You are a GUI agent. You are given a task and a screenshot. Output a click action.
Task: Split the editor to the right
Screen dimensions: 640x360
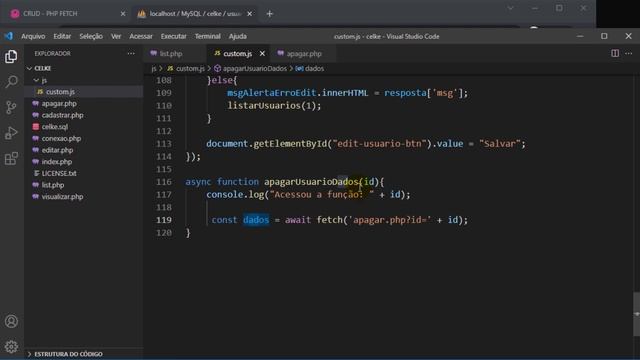(x=615, y=53)
